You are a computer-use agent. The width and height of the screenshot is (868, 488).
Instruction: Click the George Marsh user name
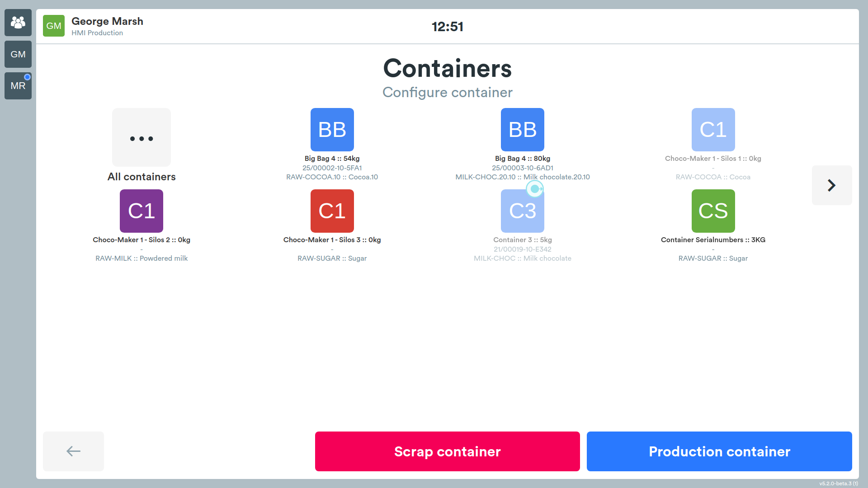[x=107, y=21]
